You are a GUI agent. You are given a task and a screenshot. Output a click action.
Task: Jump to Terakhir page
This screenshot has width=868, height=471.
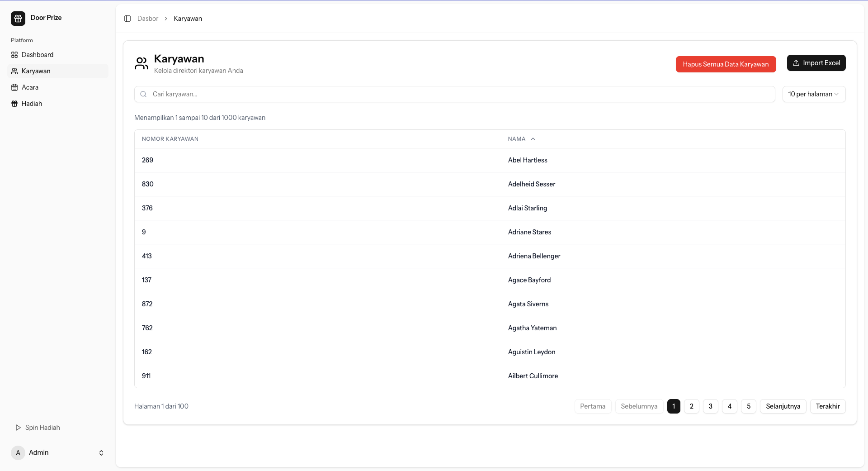click(x=828, y=406)
